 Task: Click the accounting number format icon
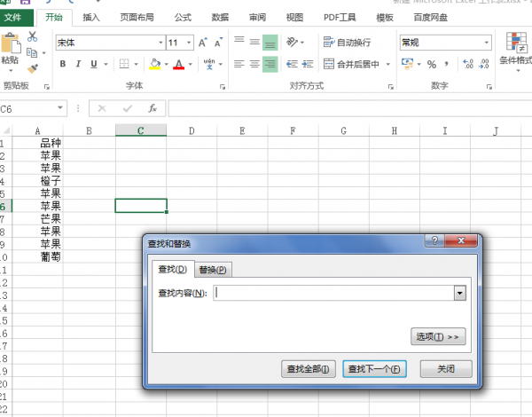[407, 64]
